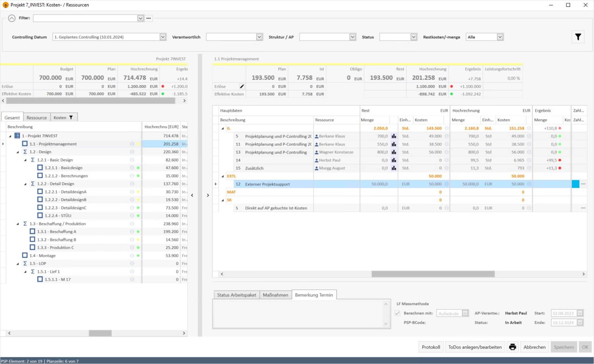
Task: Click the printer icon button
Action: (x=512, y=347)
